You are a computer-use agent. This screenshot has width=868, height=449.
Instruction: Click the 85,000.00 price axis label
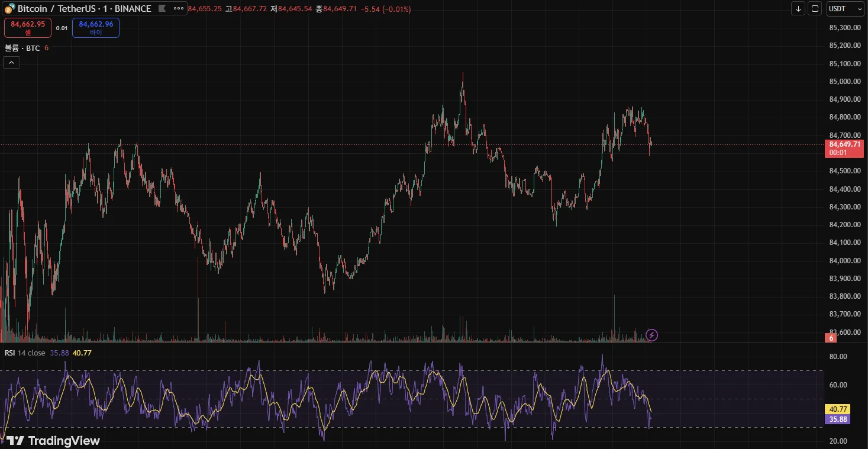tap(844, 82)
